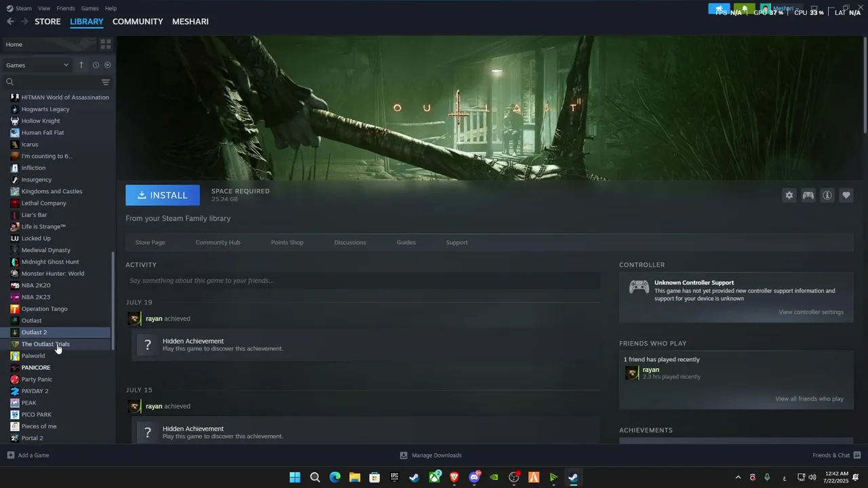The image size is (868, 488).
Task: Click the activity post input field
Action: click(x=363, y=281)
